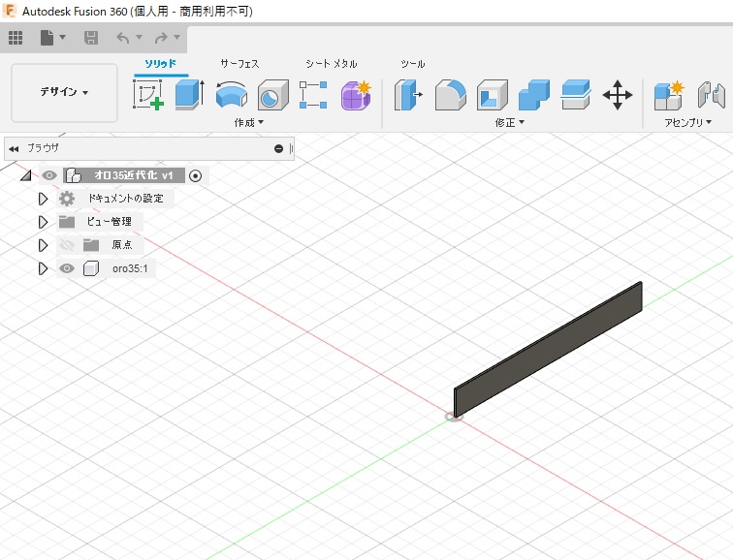Screen dimensions: 733x560
Task: Select the Shell tool
Action: 493,95
